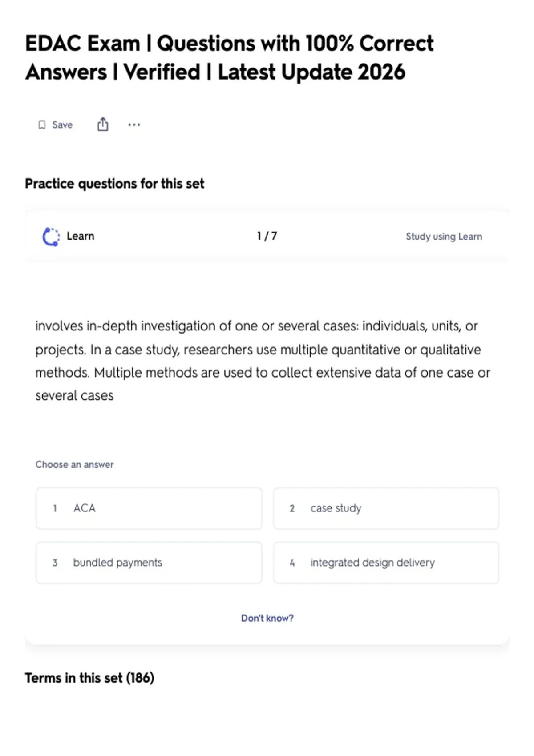Choose the case study answer
This screenshot has width=534, height=756.
pyautogui.click(x=386, y=508)
